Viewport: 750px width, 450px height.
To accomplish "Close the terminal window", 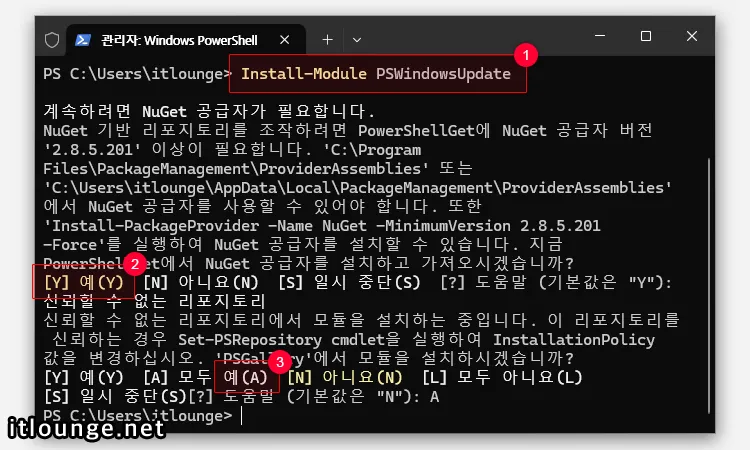I will coord(692,36).
